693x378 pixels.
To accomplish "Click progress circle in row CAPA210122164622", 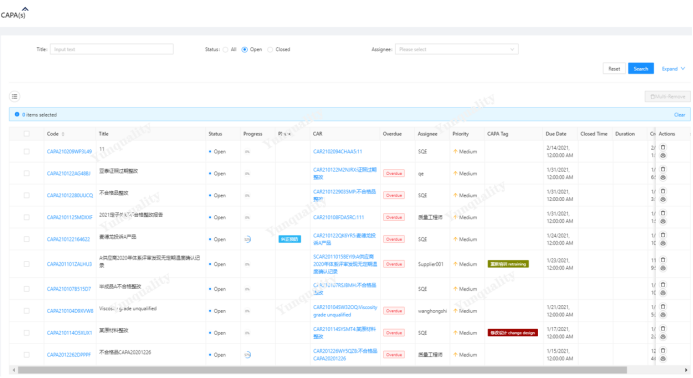I will tap(248, 239).
